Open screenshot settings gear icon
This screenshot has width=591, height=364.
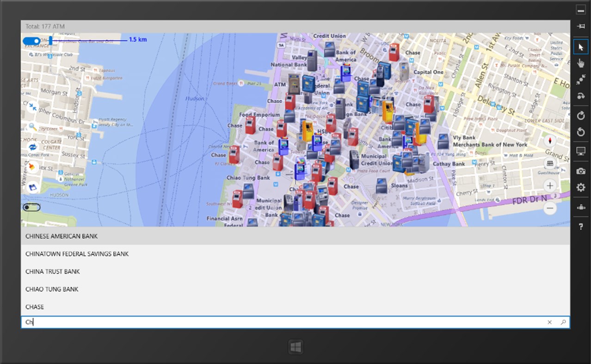(581, 187)
